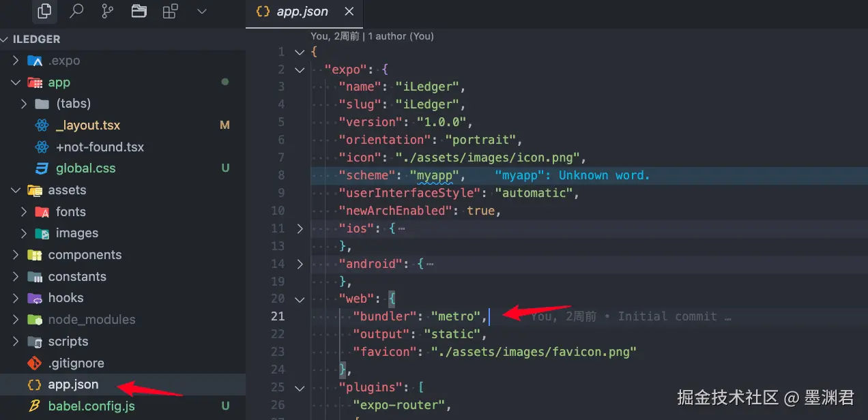Unfold the "android" block on line 14
The width and height of the screenshot is (868, 420).
[x=300, y=264]
